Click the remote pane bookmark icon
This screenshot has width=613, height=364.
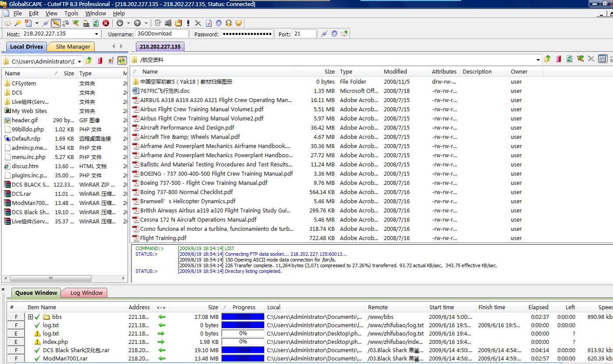pyautogui.click(x=559, y=59)
